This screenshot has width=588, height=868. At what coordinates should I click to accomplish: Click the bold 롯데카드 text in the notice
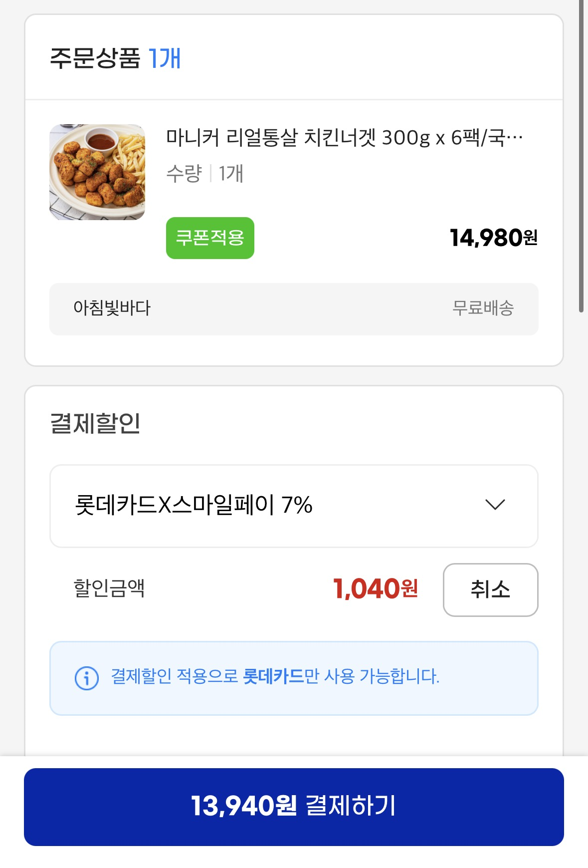[273, 676]
